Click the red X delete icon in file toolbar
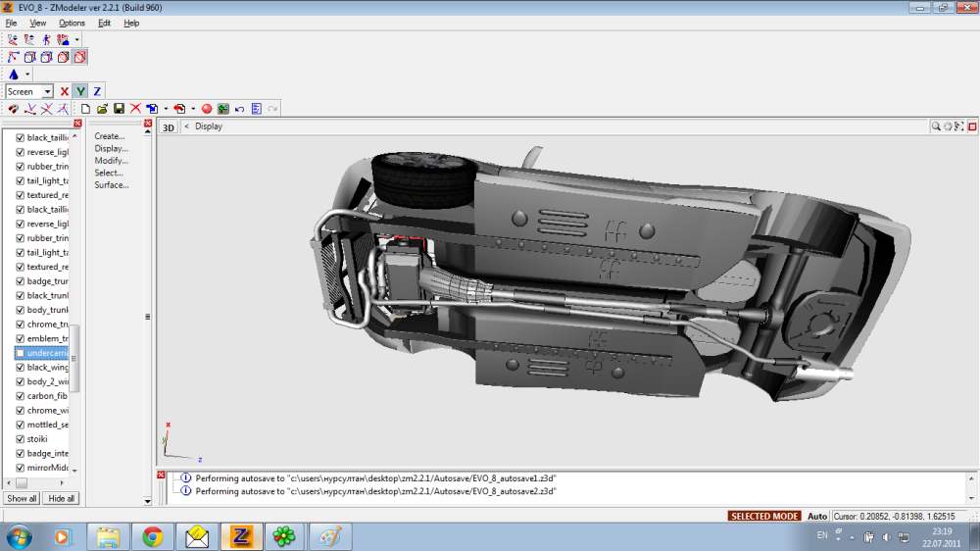980x551 pixels. (x=135, y=109)
